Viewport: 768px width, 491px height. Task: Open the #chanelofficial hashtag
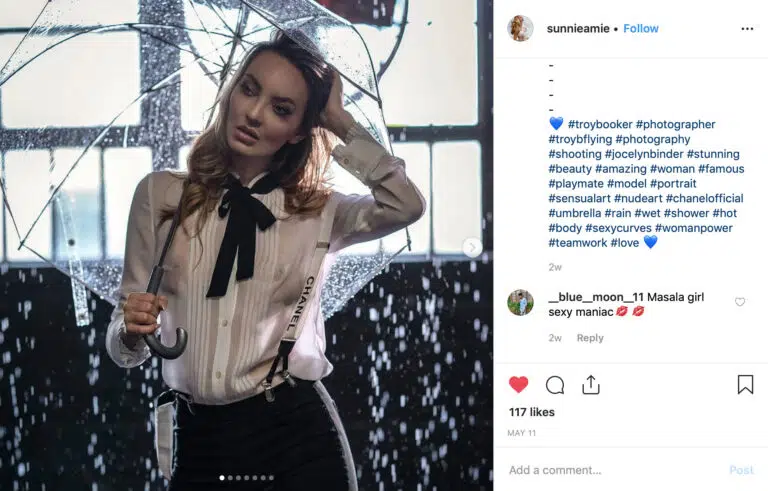point(704,198)
